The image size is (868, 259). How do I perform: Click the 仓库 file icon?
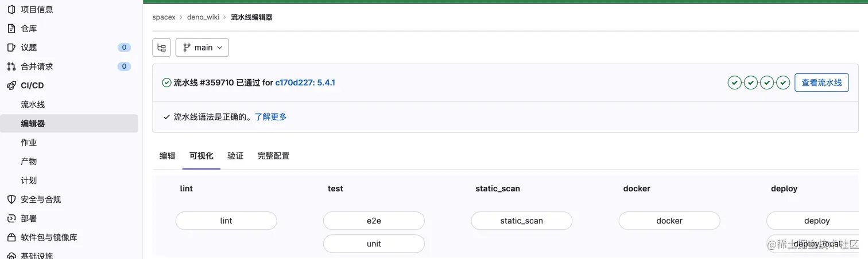[11, 28]
